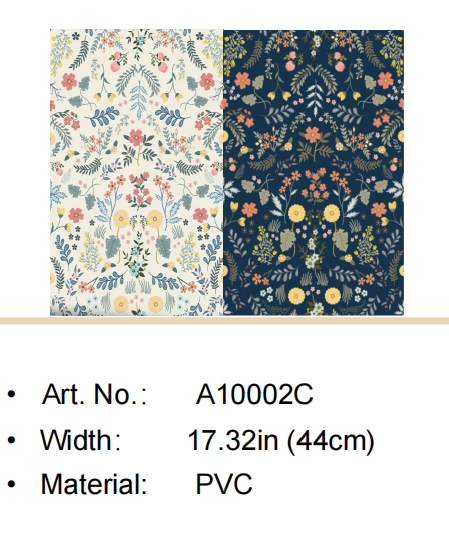Screen dimensions: 449x556
Task: Click the bullet before Material
Action: click(12, 484)
